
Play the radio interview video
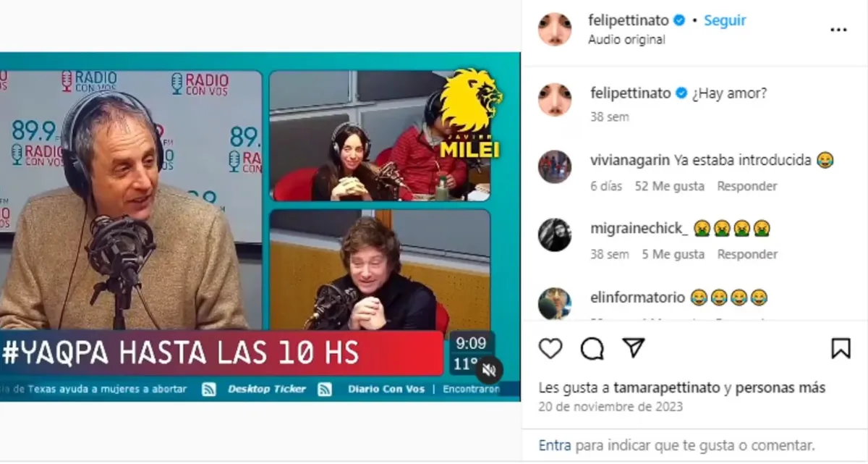click(x=260, y=227)
